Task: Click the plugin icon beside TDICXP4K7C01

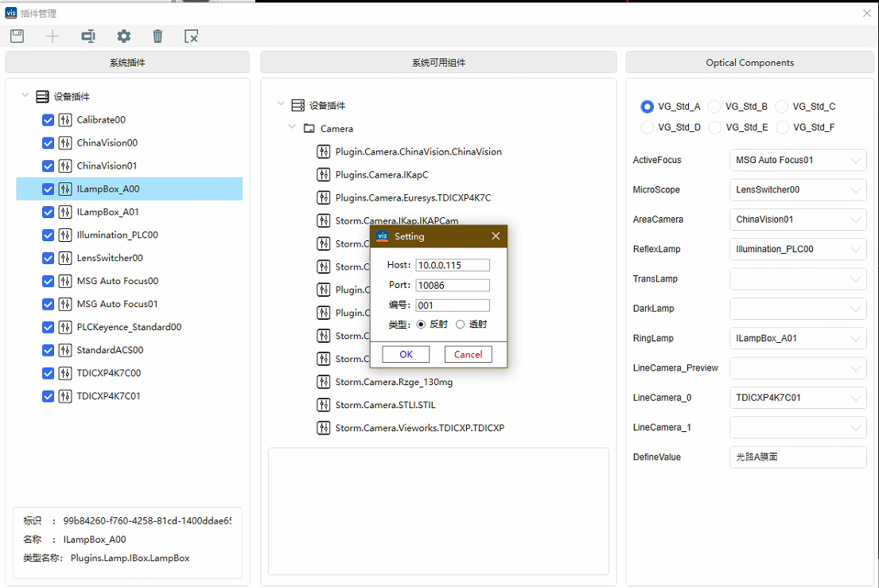Action: click(x=65, y=396)
